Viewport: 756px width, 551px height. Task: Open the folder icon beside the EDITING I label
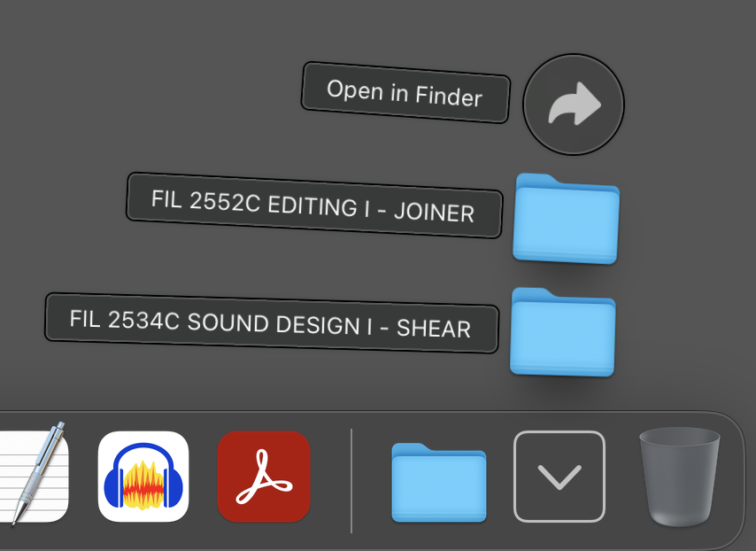coord(567,220)
